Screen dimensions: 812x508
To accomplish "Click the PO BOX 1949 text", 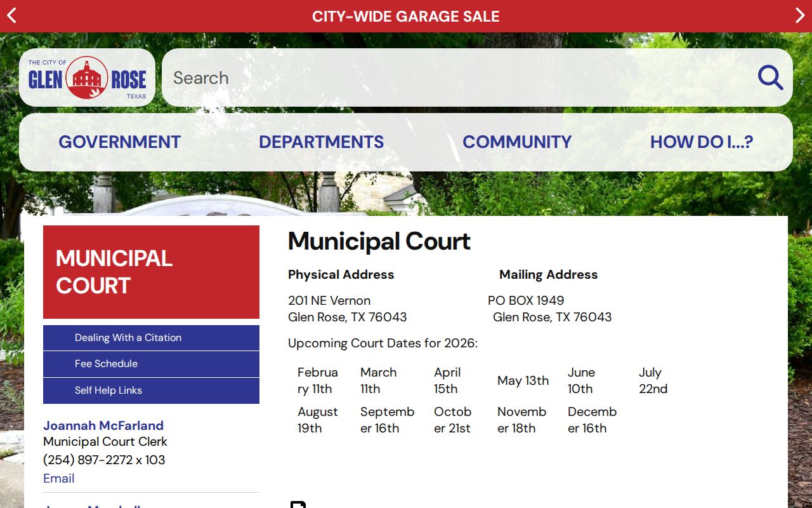I will click(526, 300).
